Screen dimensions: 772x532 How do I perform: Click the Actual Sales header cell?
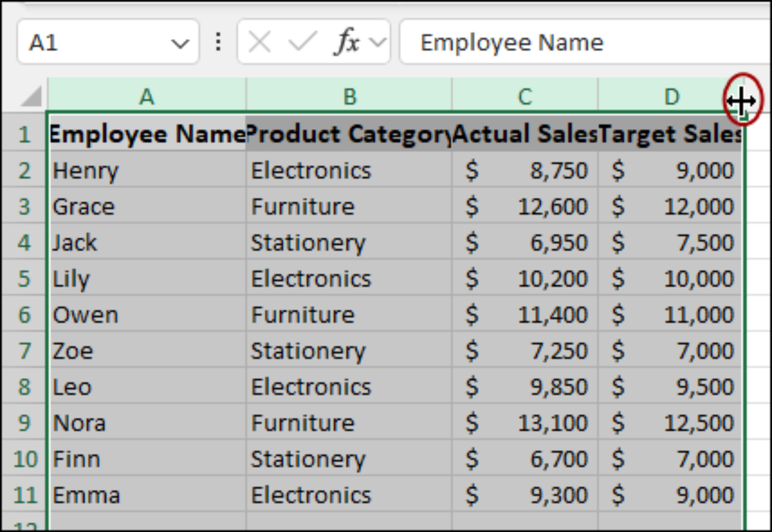(x=525, y=133)
